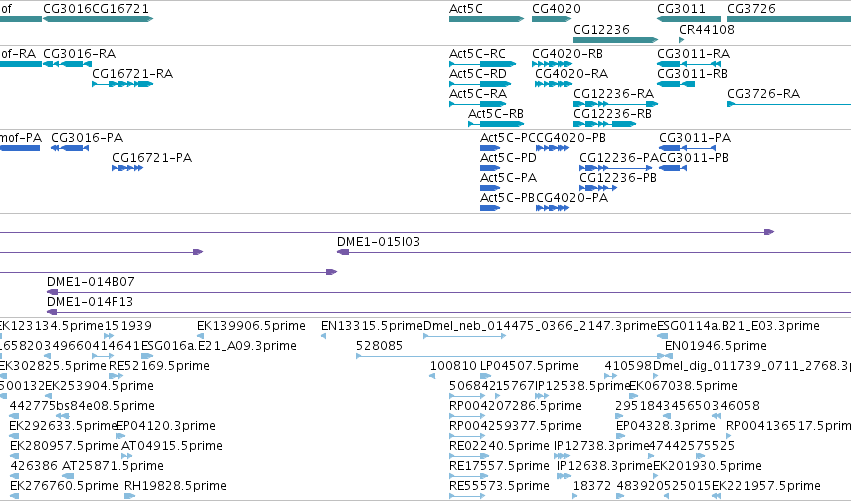Click transcript CG4020-RA
The width and height of the screenshot is (851, 501).
554,84
